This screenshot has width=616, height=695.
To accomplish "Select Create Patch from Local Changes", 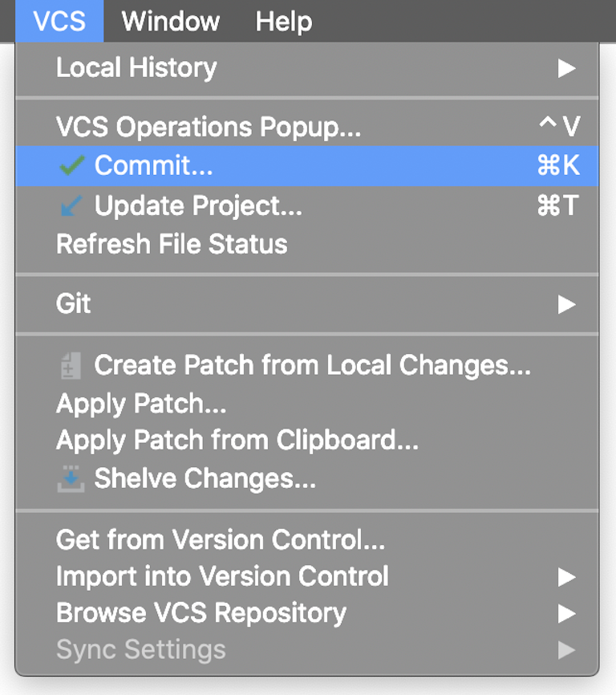I will click(x=313, y=366).
